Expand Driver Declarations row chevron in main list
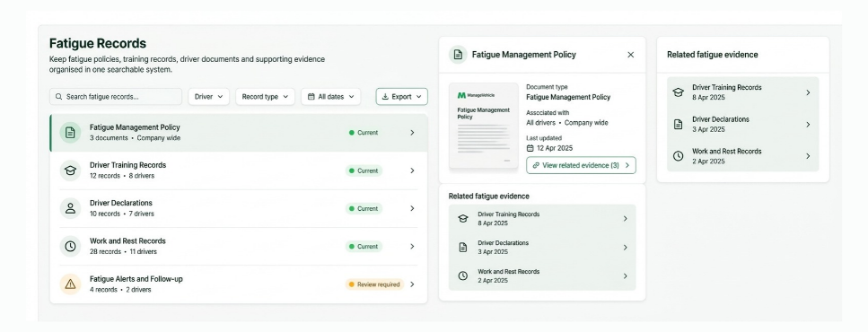Viewport: 868px width, 332px height. point(412,208)
